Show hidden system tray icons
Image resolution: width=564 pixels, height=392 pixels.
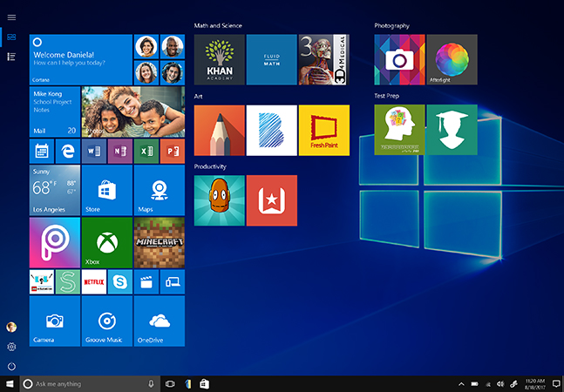pyautogui.click(x=461, y=384)
